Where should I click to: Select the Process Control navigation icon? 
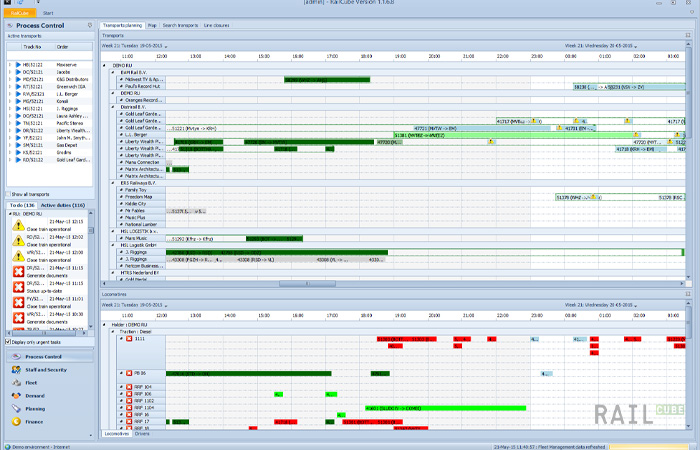(17, 357)
